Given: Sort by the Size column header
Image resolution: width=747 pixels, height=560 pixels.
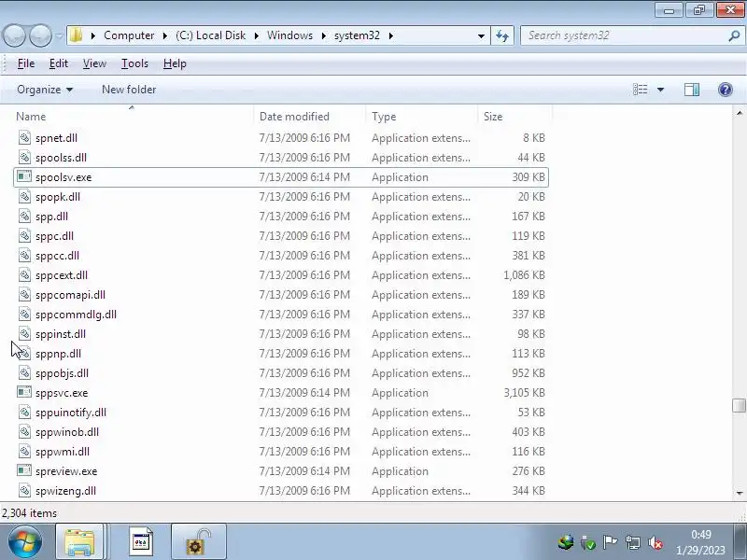Looking at the screenshot, I should [493, 117].
